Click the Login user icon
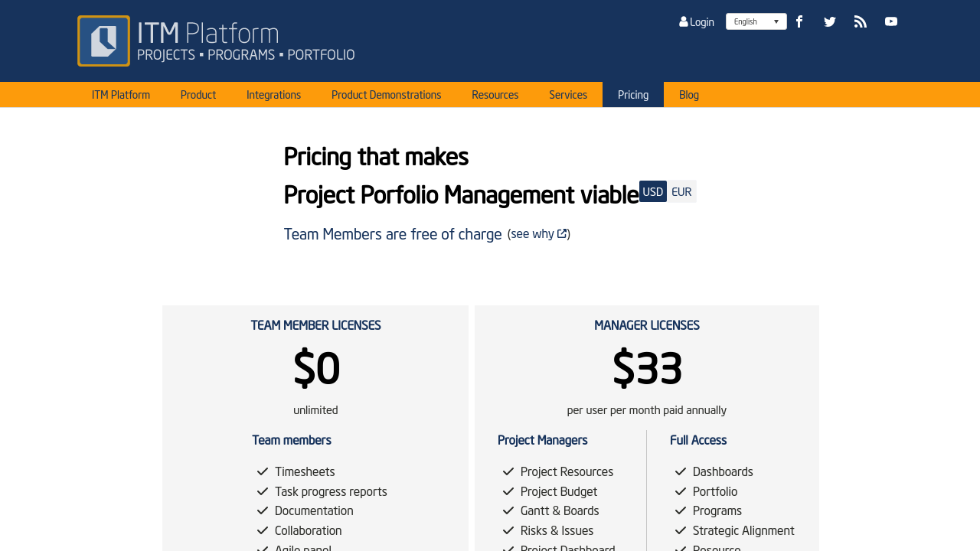980x551 pixels. coord(684,22)
